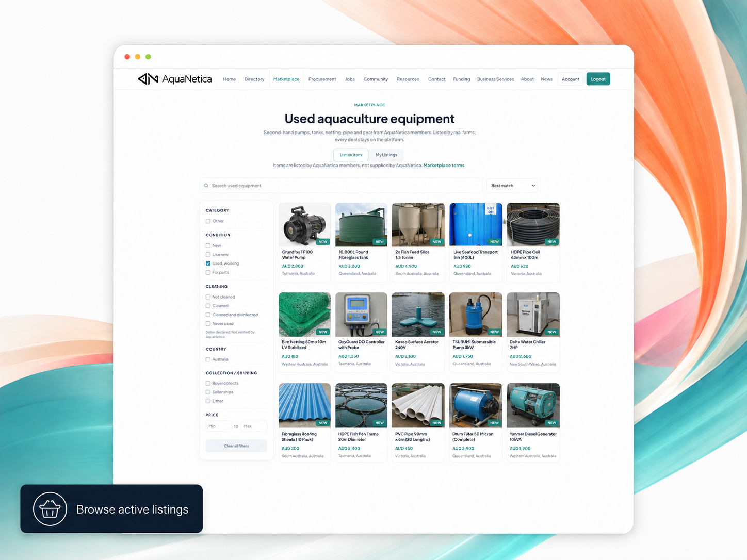This screenshot has width=747, height=560.
Task: Open the Jobs menu item
Action: pos(350,79)
